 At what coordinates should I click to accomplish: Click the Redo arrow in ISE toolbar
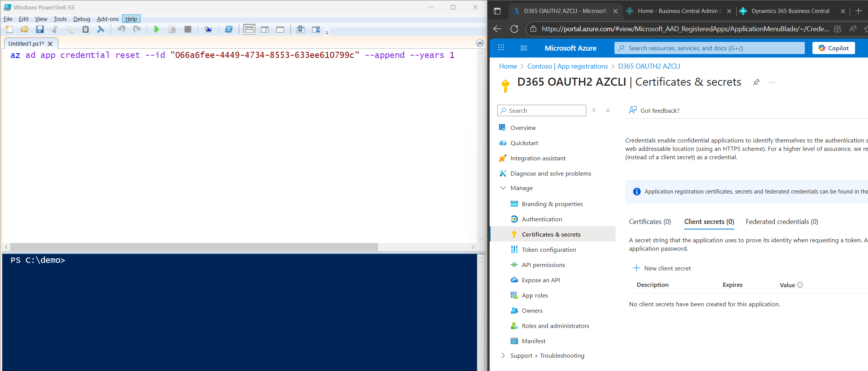(137, 29)
